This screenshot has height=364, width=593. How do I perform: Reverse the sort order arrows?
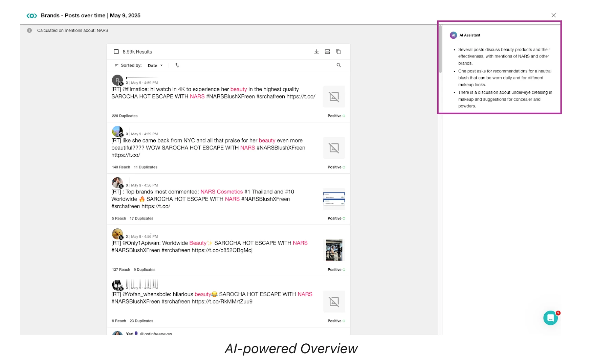click(177, 65)
